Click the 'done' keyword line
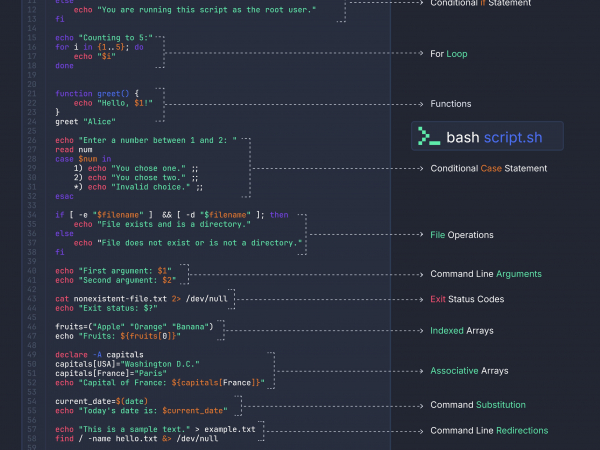This screenshot has height=450, width=600. [64, 66]
